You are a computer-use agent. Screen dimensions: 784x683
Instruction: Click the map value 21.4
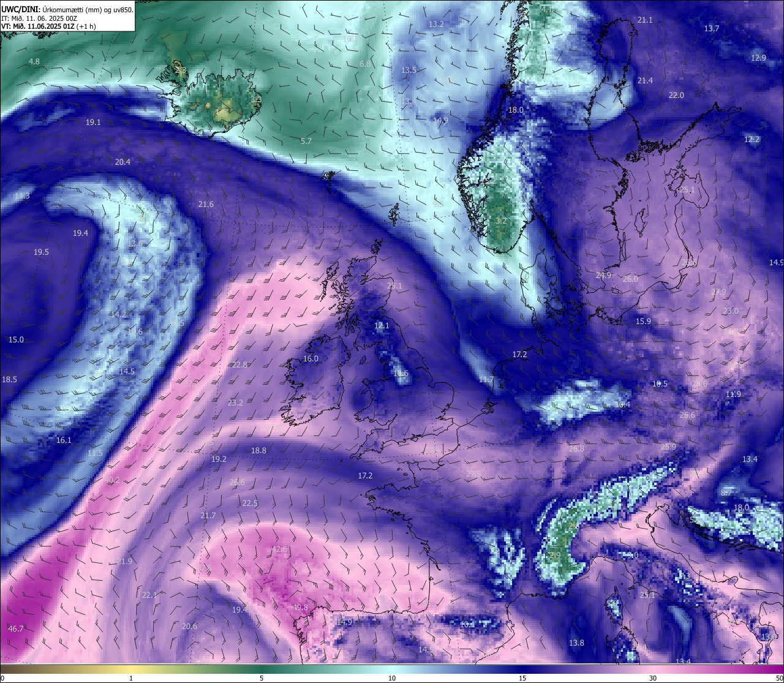[x=645, y=81]
